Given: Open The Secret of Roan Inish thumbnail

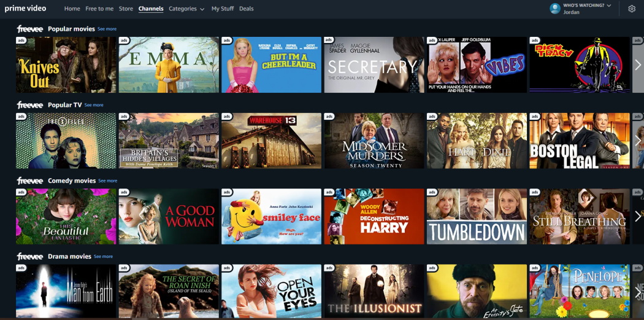Looking at the screenshot, I should [x=169, y=291].
